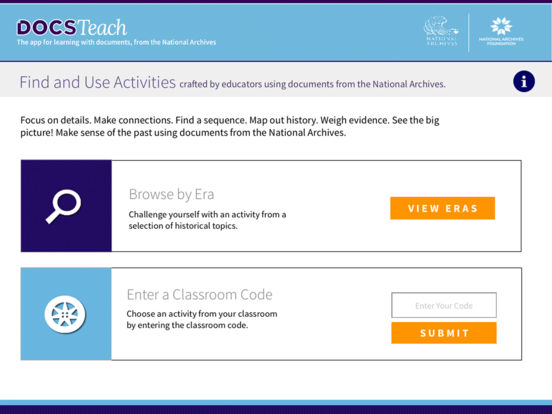Screen dimensions: 552x414
Task: Click the SUBMIT button
Action: (x=444, y=333)
